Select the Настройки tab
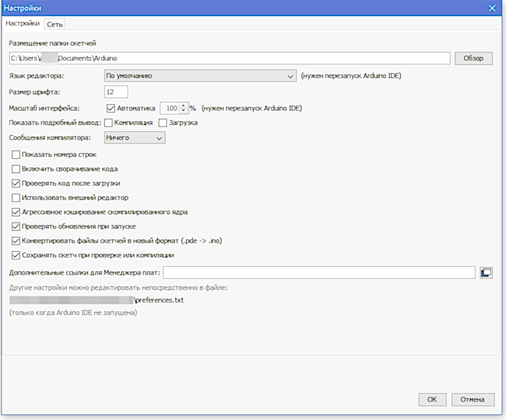This screenshot has width=506, height=420. click(23, 24)
